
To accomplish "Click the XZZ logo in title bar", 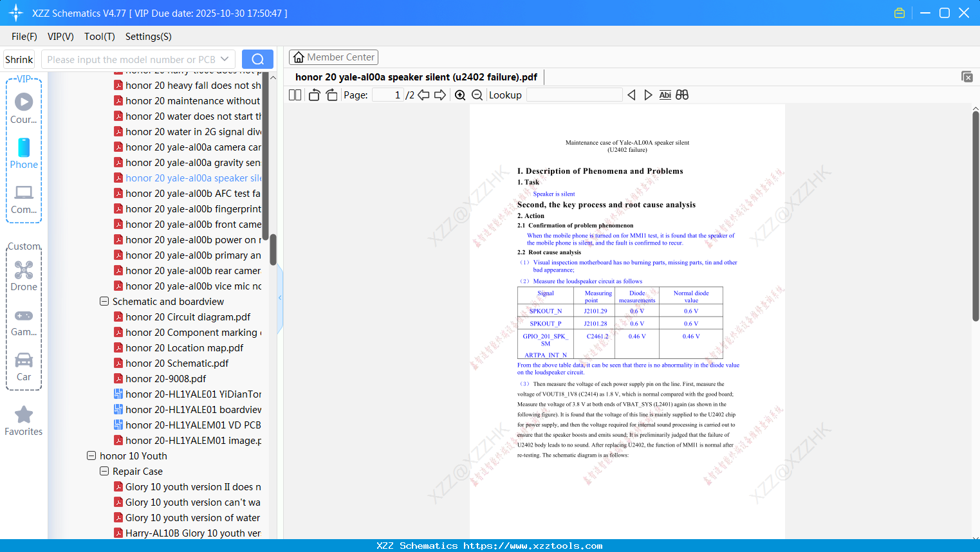I will (x=16, y=13).
